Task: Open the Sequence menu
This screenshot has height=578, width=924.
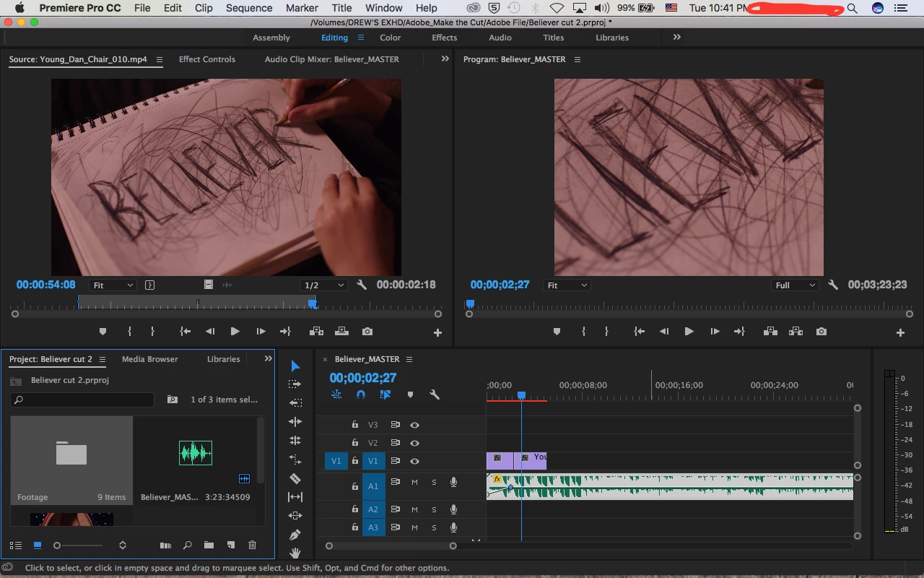Action: [249, 8]
